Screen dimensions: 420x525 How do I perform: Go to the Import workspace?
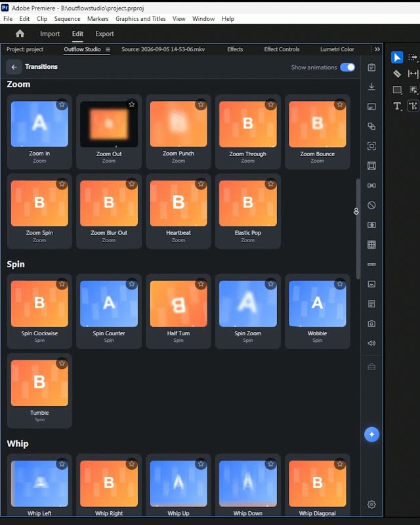pyautogui.click(x=50, y=33)
